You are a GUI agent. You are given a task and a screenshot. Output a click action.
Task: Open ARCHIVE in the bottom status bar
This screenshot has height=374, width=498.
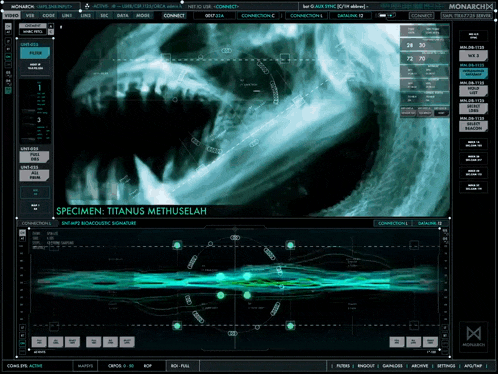420,366
